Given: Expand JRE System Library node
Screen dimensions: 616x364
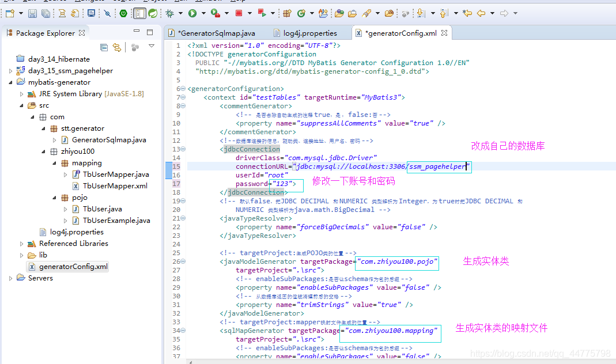Looking at the screenshot, I should 21,94.
